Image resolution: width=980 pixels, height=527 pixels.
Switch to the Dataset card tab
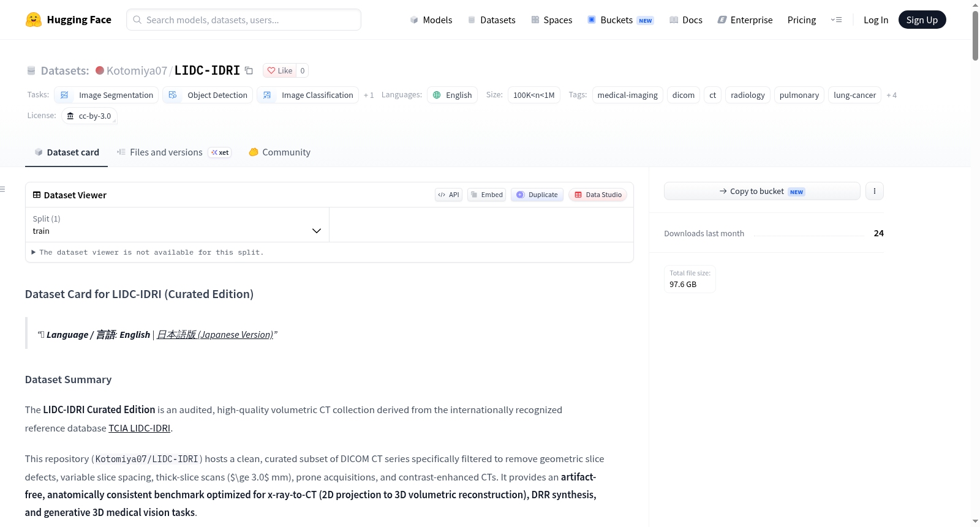tap(67, 152)
